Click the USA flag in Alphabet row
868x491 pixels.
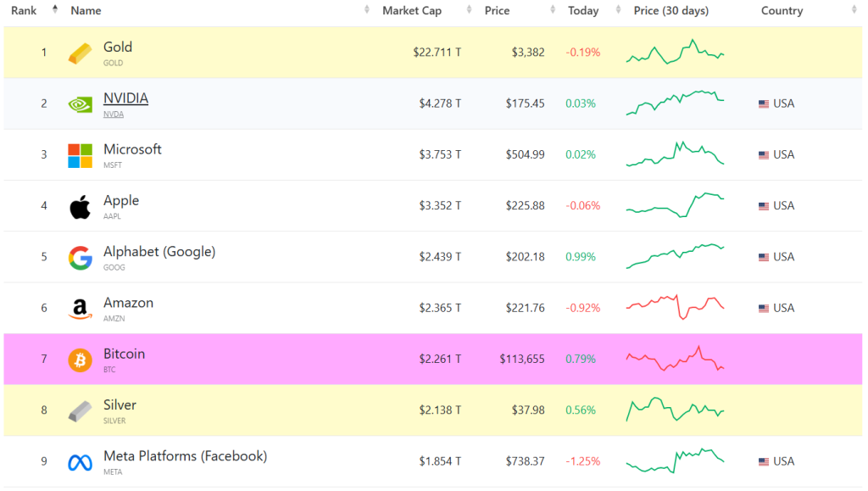pos(764,257)
